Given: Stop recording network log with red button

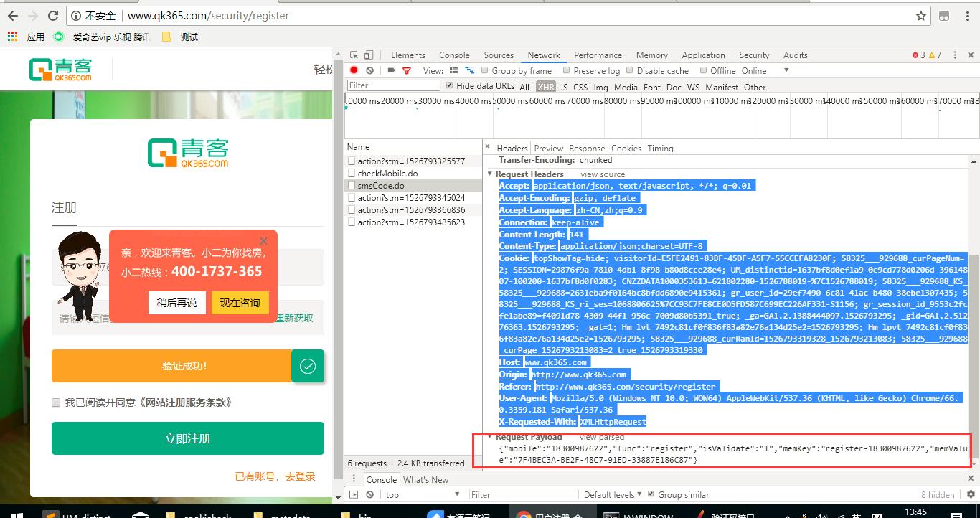Looking at the screenshot, I should (354, 70).
